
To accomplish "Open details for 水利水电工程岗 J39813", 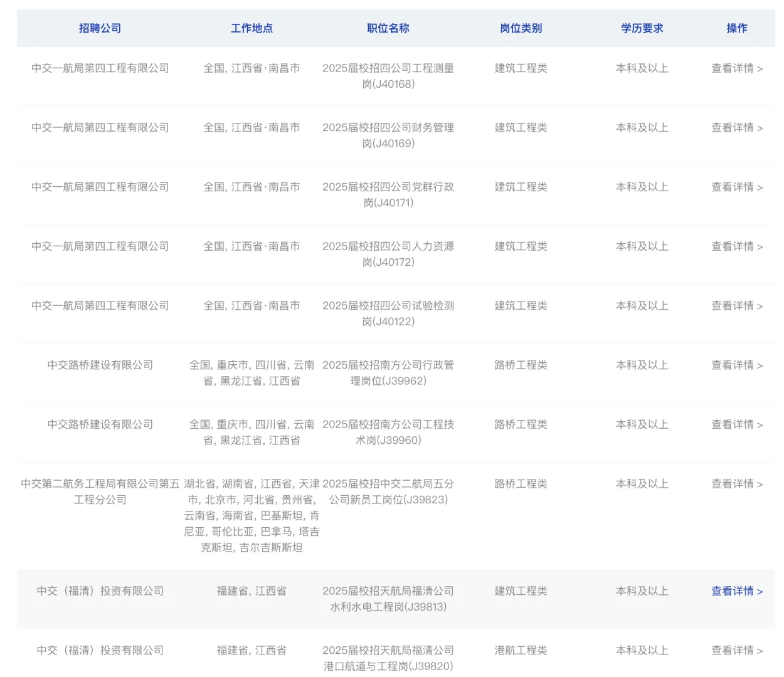I will point(737,591).
